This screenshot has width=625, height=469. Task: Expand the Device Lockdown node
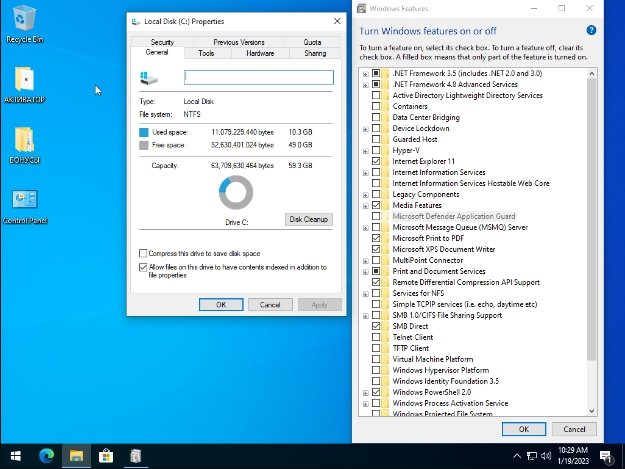pos(365,129)
